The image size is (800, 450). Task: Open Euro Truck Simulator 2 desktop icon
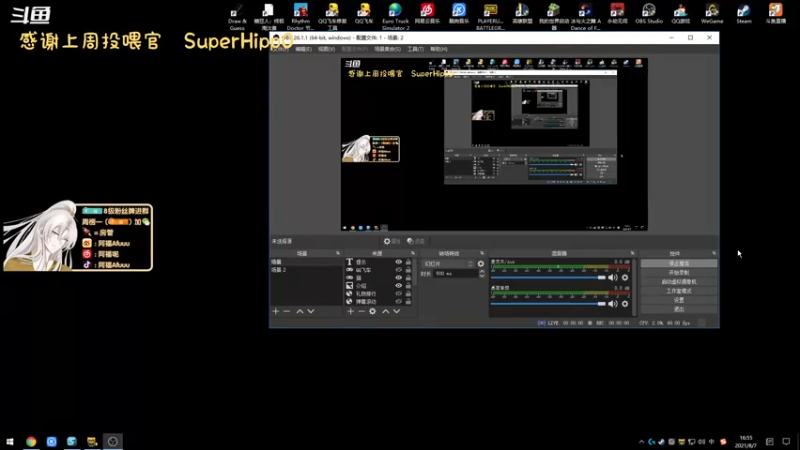coord(395,16)
